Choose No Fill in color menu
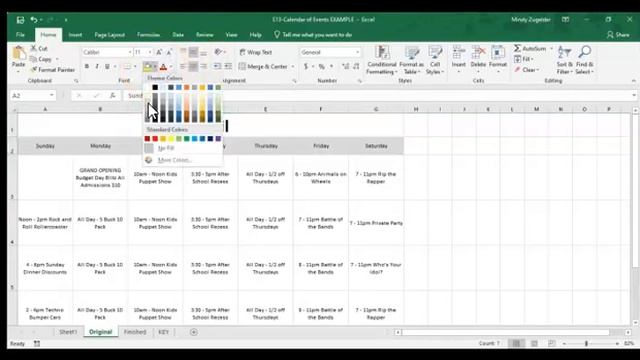 (x=166, y=148)
